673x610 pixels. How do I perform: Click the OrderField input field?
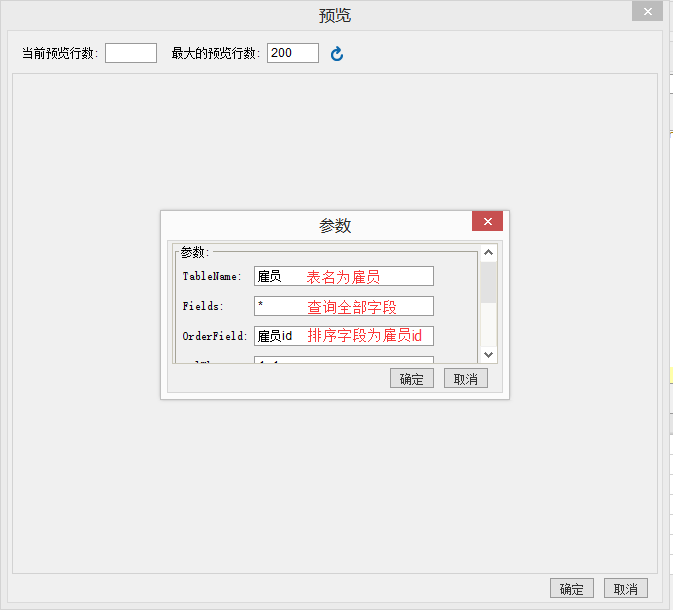[x=344, y=336]
